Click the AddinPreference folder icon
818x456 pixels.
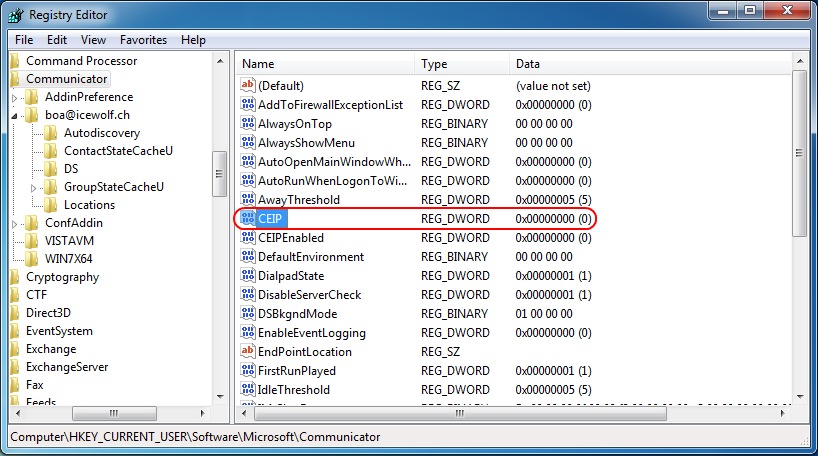pyautogui.click(x=32, y=97)
